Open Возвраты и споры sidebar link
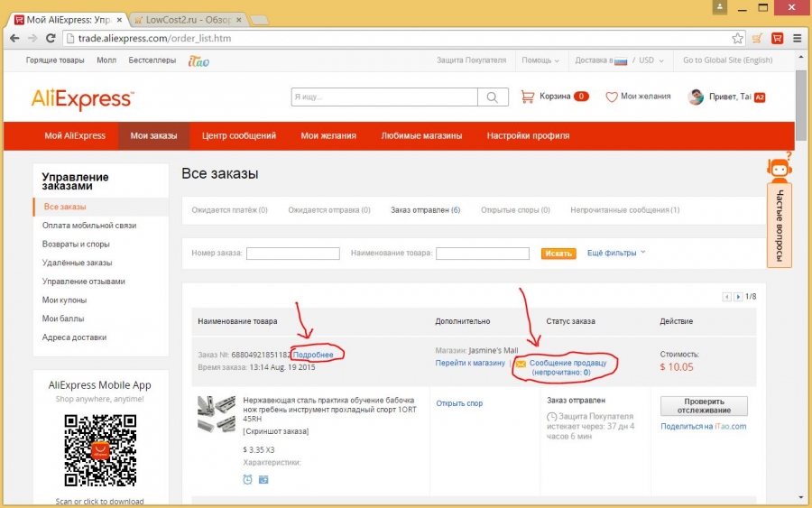The height and width of the screenshot is (508, 812). [76, 244]
